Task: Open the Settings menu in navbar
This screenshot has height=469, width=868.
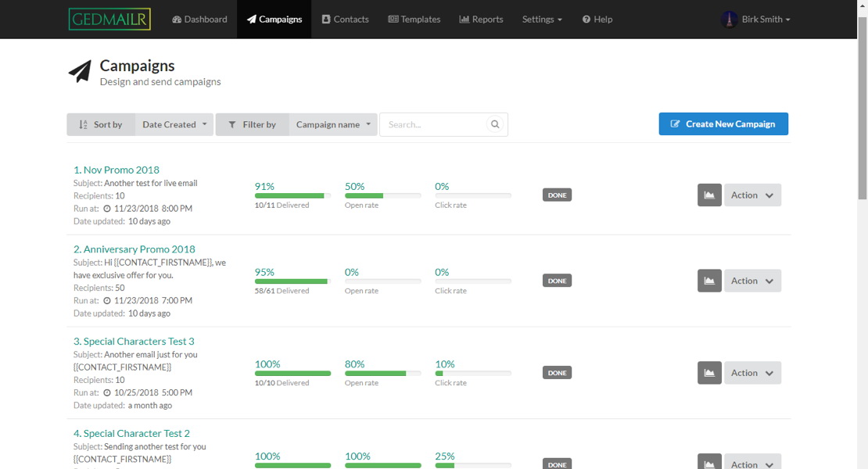Action: (542, 20)
